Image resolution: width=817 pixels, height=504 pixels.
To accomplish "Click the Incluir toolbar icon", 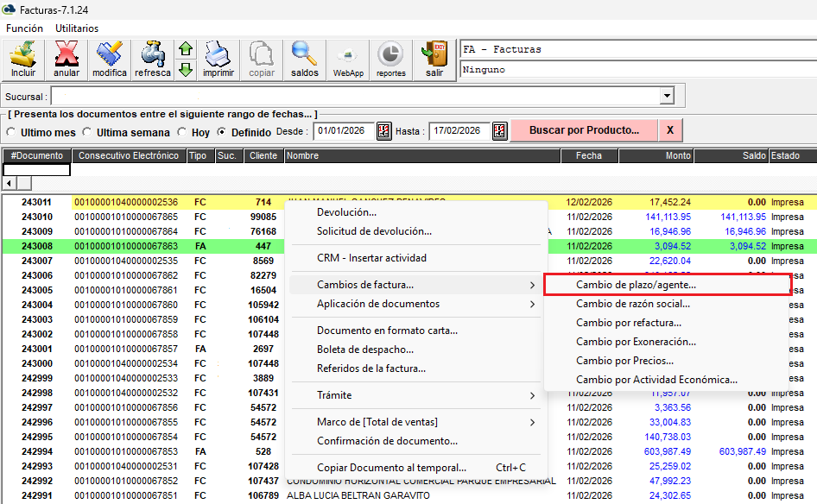I will click(23, 60).
